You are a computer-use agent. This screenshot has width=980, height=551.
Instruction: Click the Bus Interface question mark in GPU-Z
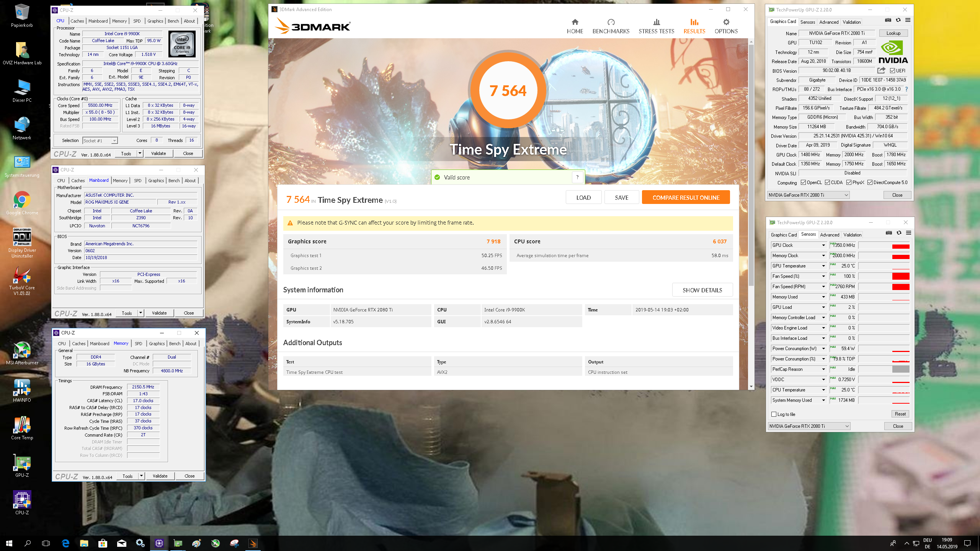906,89
